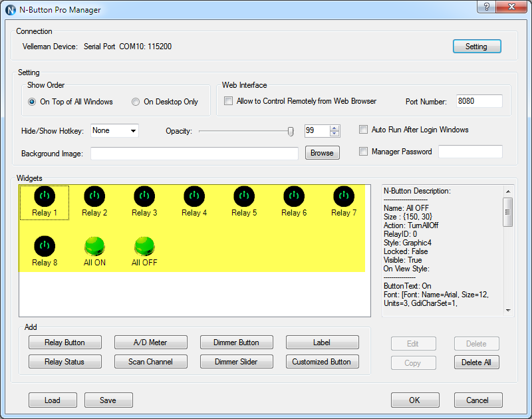Viewport: 532px width, 419px height.
Task: Click the description panel scrollbar thumb
Action: [508, 212]
